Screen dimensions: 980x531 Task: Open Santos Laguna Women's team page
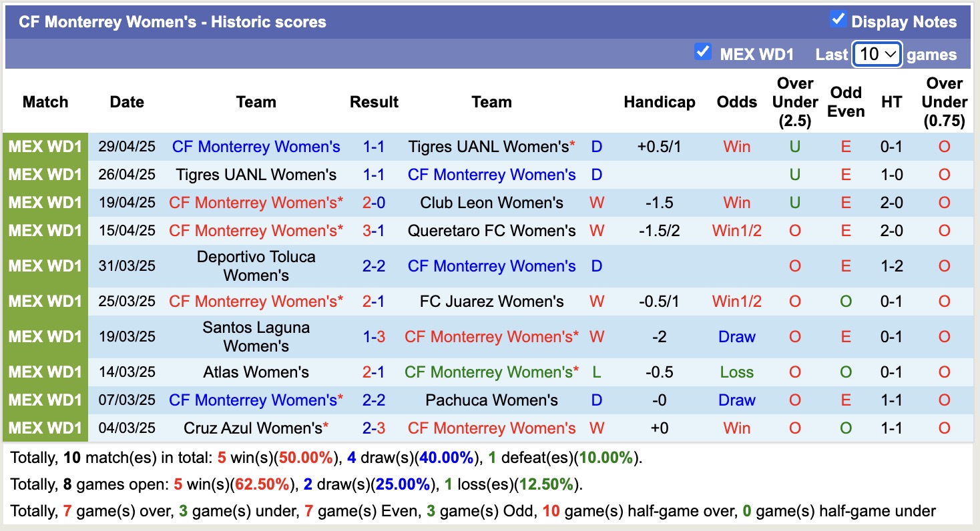click(x=256, y=336)
